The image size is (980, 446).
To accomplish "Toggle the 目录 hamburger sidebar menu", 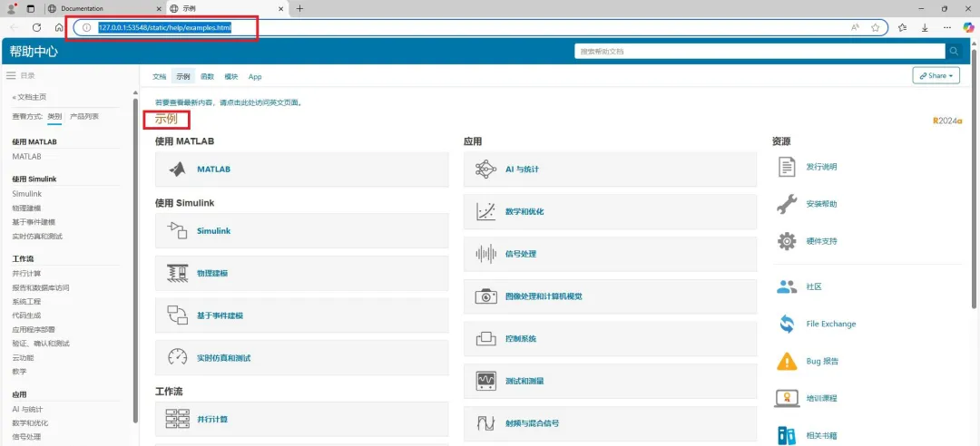I will tap(11, 75).
